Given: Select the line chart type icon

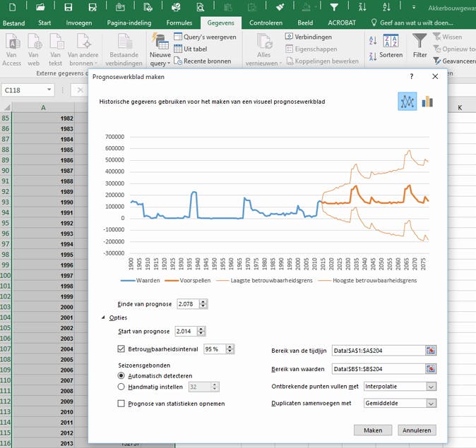Looking at the screenshot, I should tap(407, 102).
